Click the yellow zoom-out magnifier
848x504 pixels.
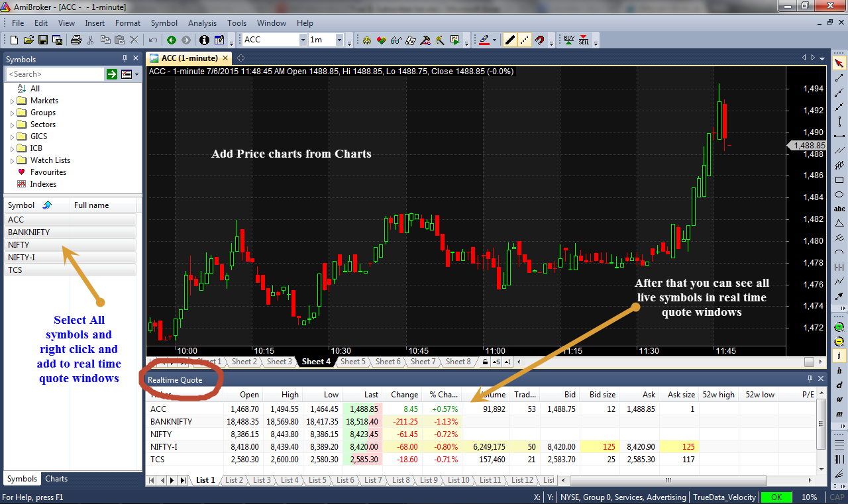pos(839,341)
